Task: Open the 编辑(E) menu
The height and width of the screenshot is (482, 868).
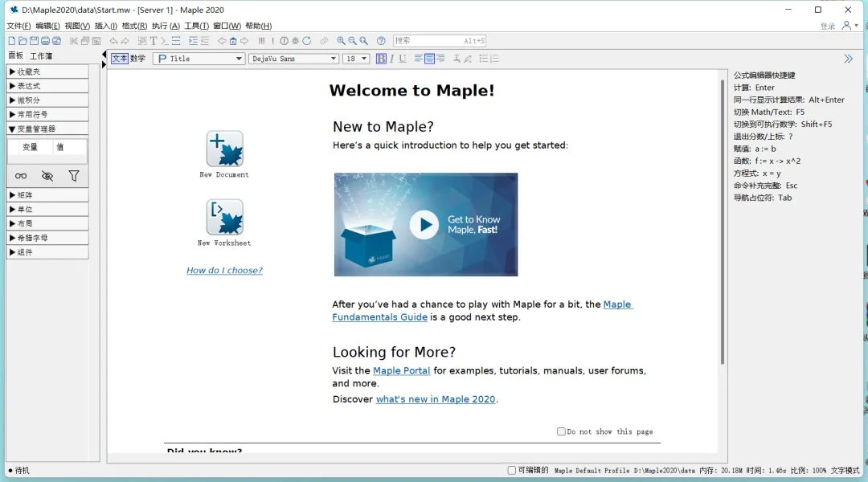Action: pyautogui.click(x=47, y=26)
